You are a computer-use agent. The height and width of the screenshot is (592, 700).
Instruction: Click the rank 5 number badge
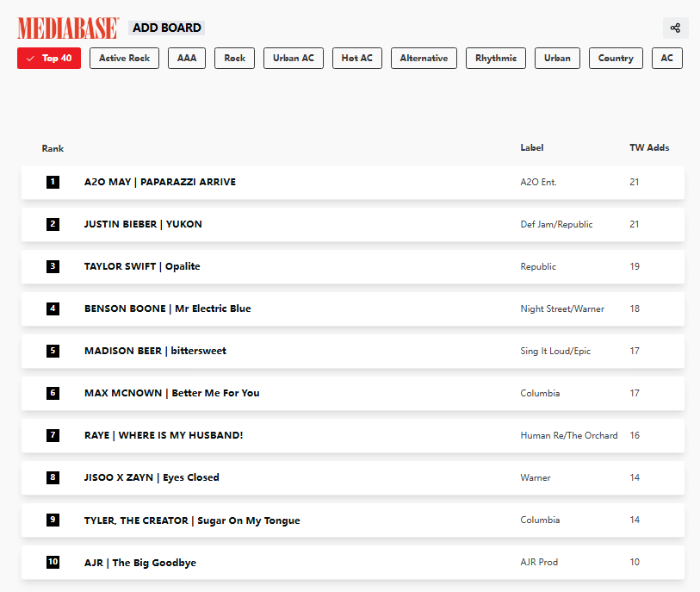pos(53,351)
